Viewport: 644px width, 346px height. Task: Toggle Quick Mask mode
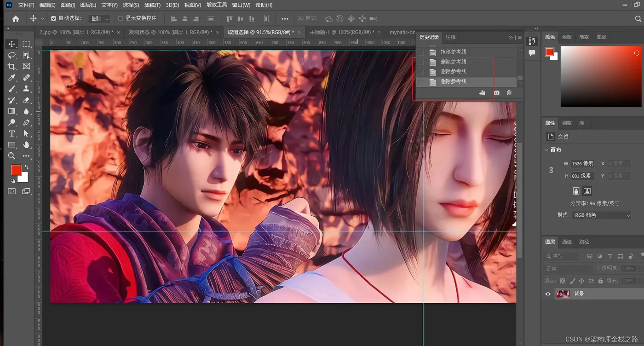[12, 191]
